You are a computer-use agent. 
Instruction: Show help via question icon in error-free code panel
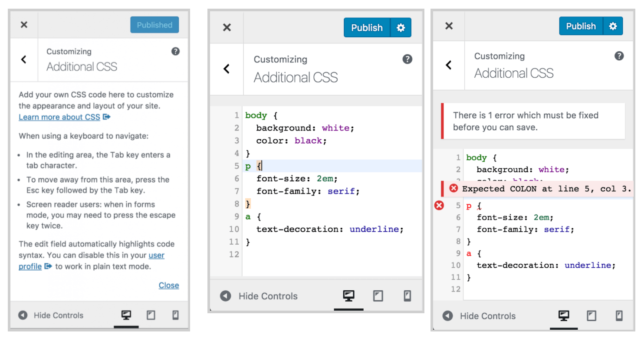pyautogui.click(x=407, y=59)
